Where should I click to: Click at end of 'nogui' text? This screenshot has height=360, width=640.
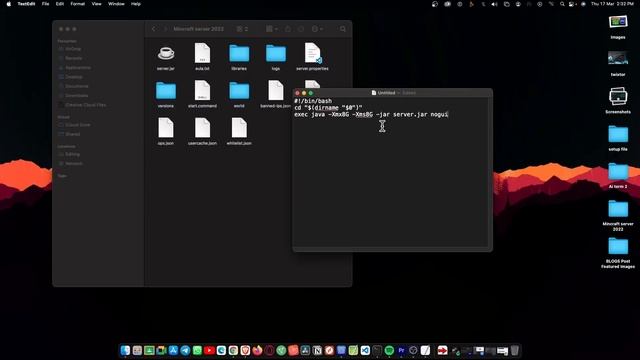[448, 115]
